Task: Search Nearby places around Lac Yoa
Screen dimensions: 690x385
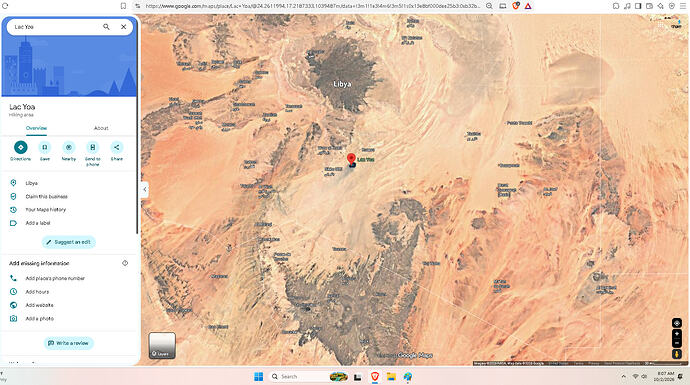Action: [x=69, y=151]
